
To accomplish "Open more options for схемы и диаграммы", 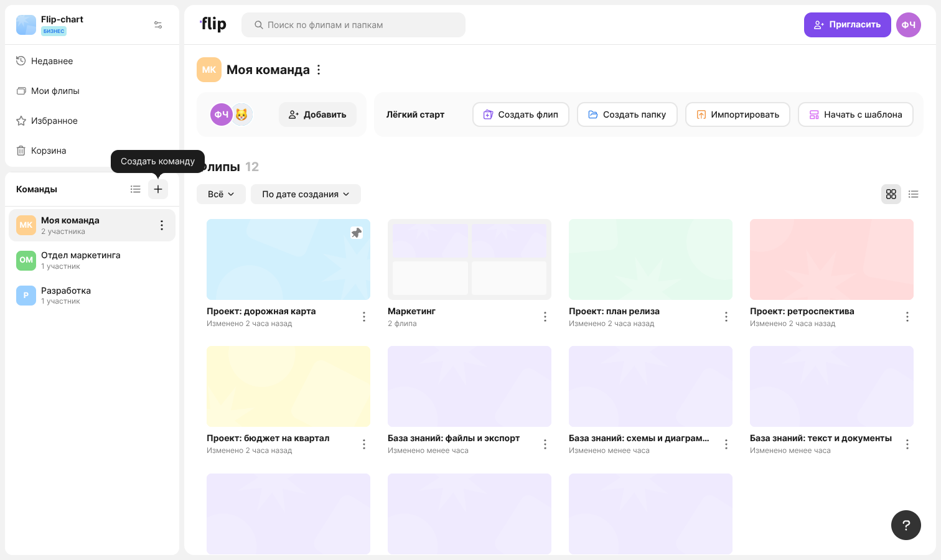I will (x=726, y=444).
